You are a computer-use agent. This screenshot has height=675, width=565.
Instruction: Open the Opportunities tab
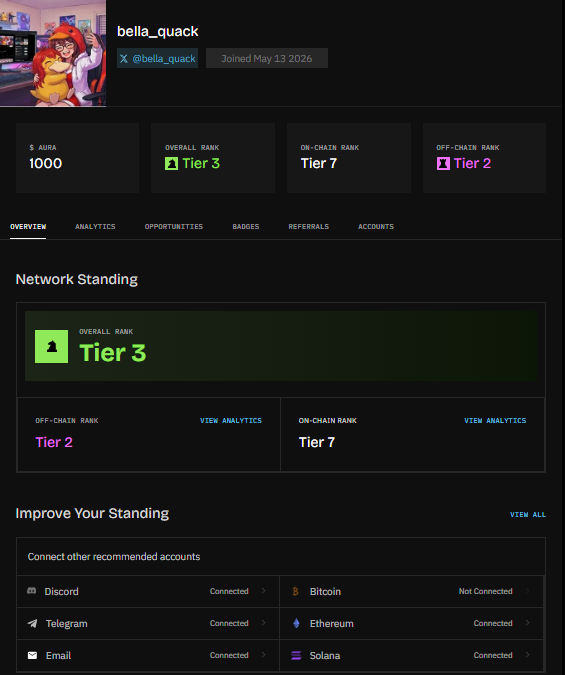[x=174, y=226]
